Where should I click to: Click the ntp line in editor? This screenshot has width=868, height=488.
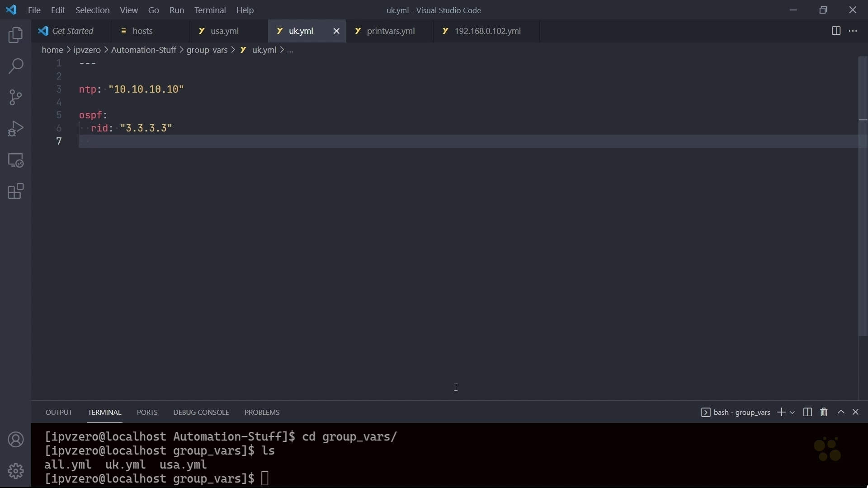(x=132, y=89)
